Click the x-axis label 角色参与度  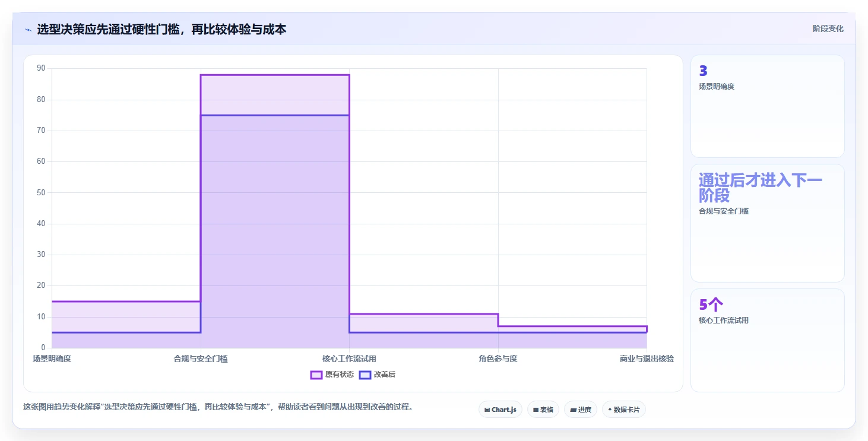(498, 358)
